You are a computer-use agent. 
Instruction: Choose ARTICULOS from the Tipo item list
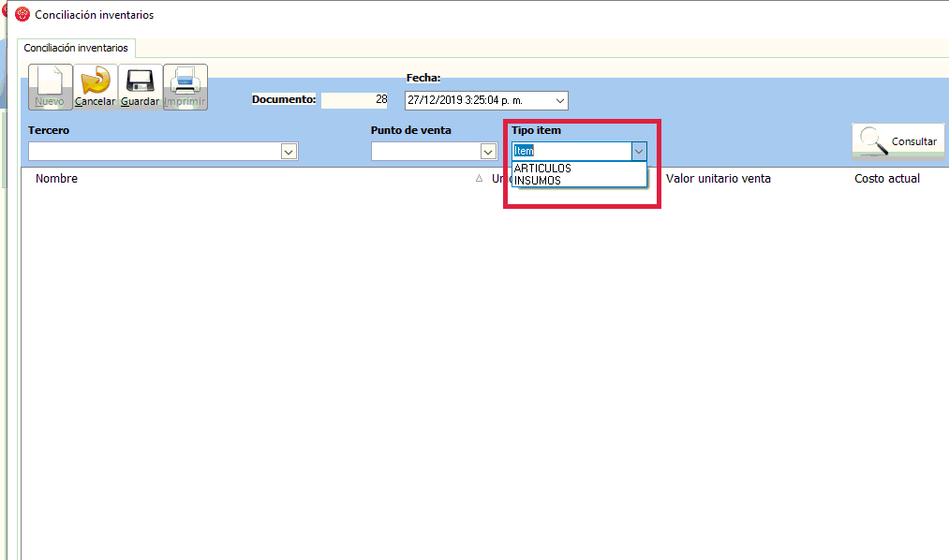(542, 169)
